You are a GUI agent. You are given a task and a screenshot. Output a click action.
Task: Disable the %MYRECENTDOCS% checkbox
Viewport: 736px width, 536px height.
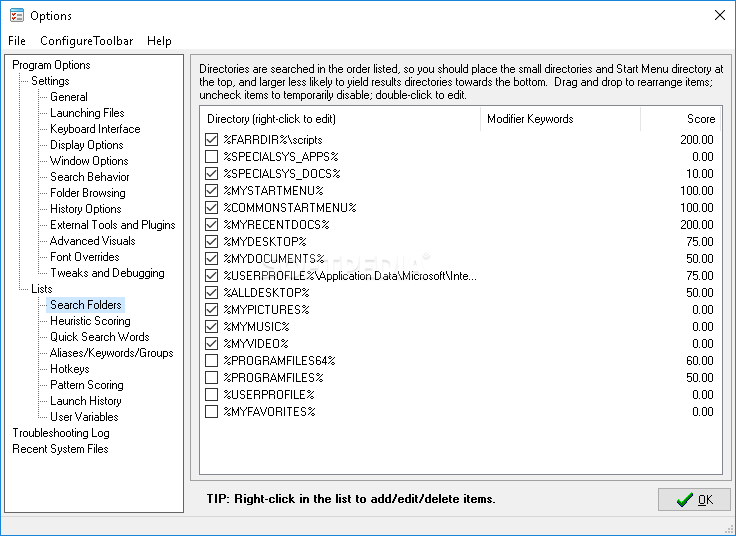(x=212, y=224)
